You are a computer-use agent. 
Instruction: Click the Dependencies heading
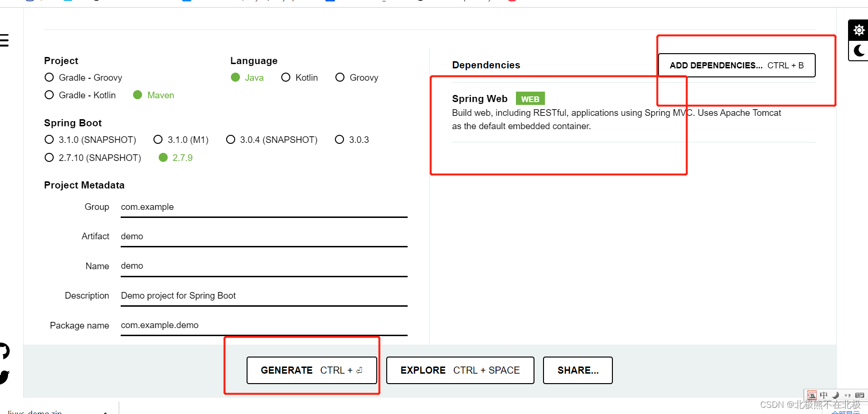[x=486, y=65]
